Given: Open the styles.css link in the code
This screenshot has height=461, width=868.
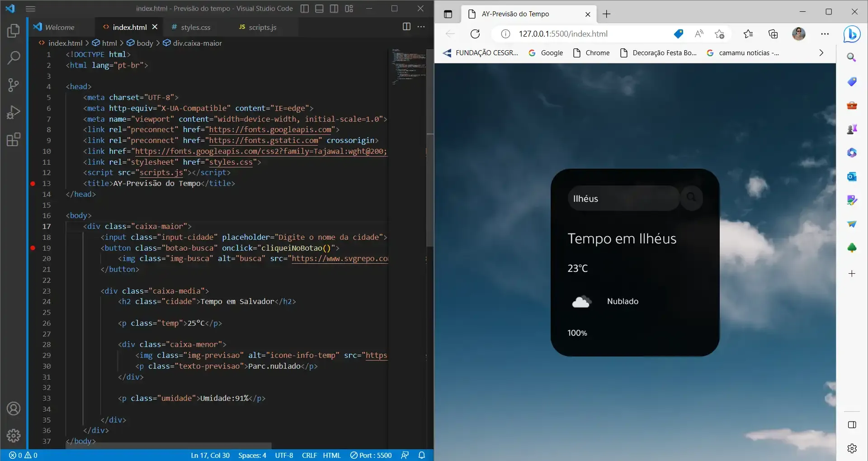Looking at the screenshot, I should pyautogui.click(x=231, y=162).
